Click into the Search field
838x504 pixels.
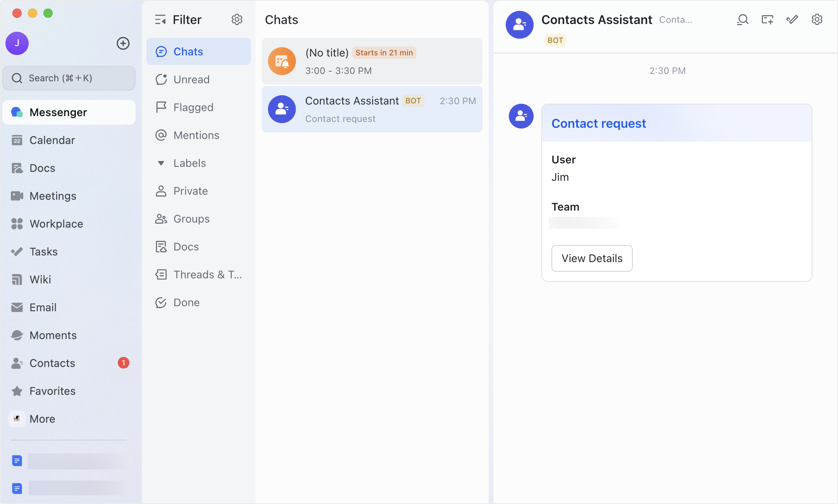(x=69, y=78)
